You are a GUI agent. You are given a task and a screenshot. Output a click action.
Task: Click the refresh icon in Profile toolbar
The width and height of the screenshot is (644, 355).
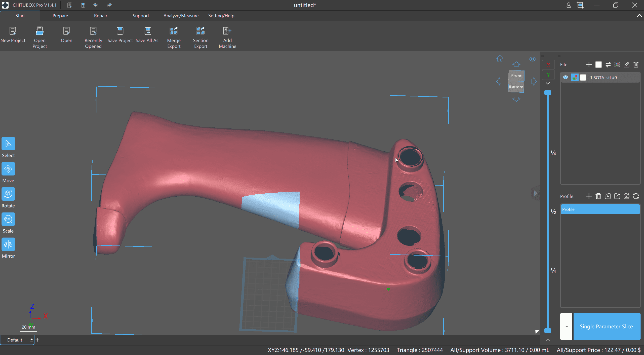(636, 196)
